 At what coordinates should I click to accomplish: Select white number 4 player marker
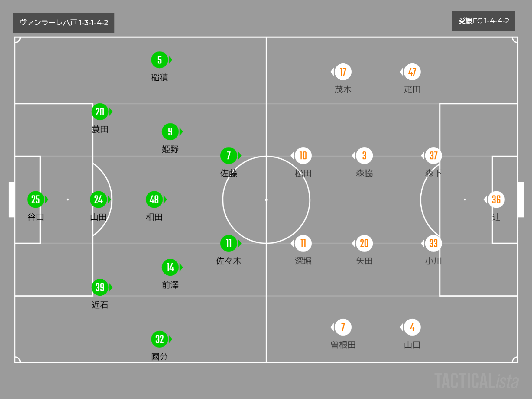[412, 327]
